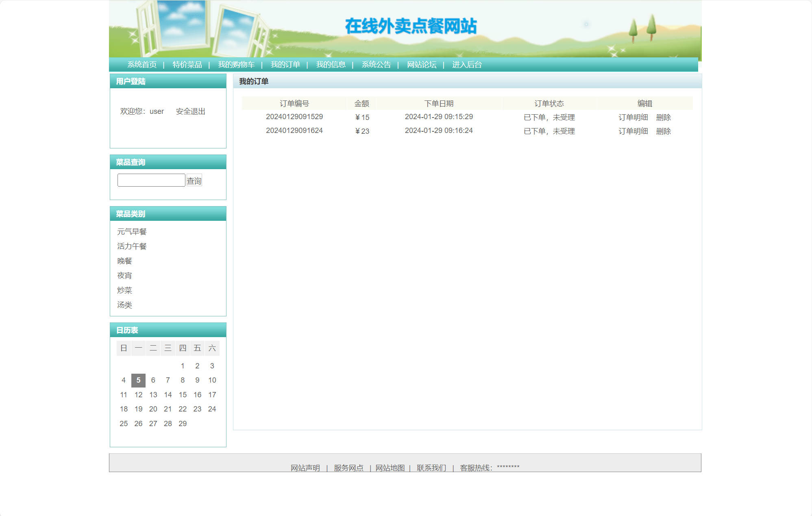Select the 活力午餐 category
This screenshot has width=812, height=516.
[x=132, y=246]
